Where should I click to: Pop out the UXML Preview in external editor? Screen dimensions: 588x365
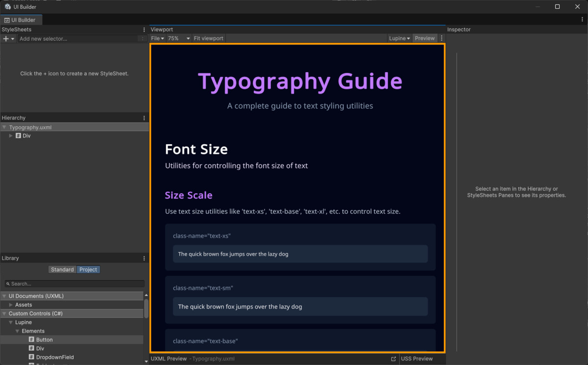click(x=393, y=359)
